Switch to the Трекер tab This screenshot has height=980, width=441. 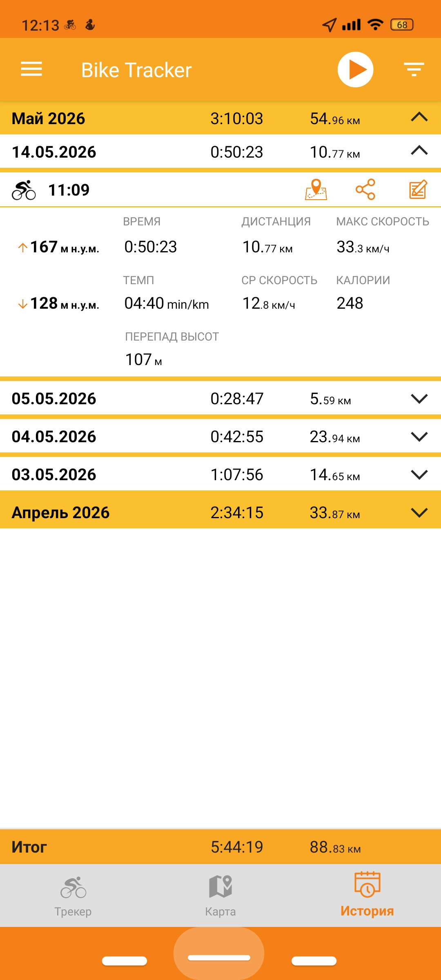[x=73, y=896]
